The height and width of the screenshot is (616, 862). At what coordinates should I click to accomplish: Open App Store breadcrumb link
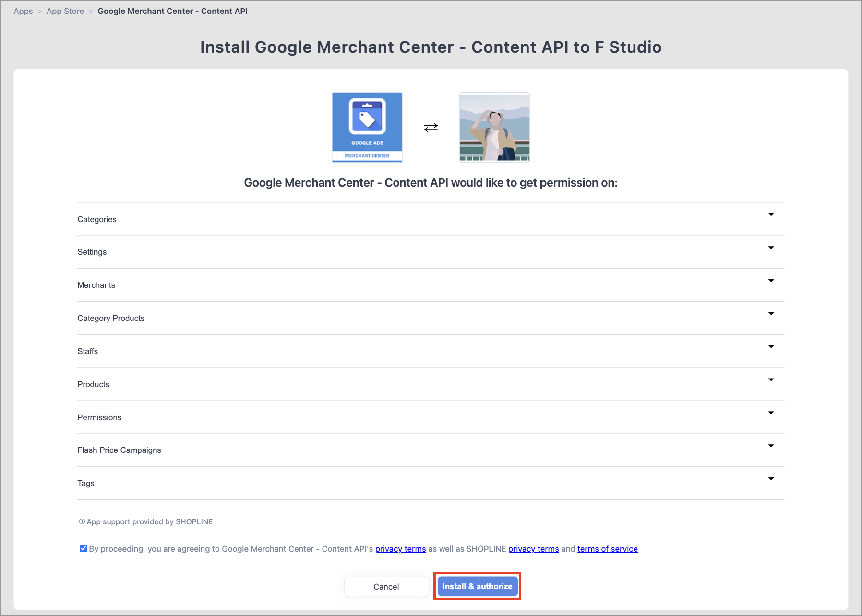[x=65, y=11]
